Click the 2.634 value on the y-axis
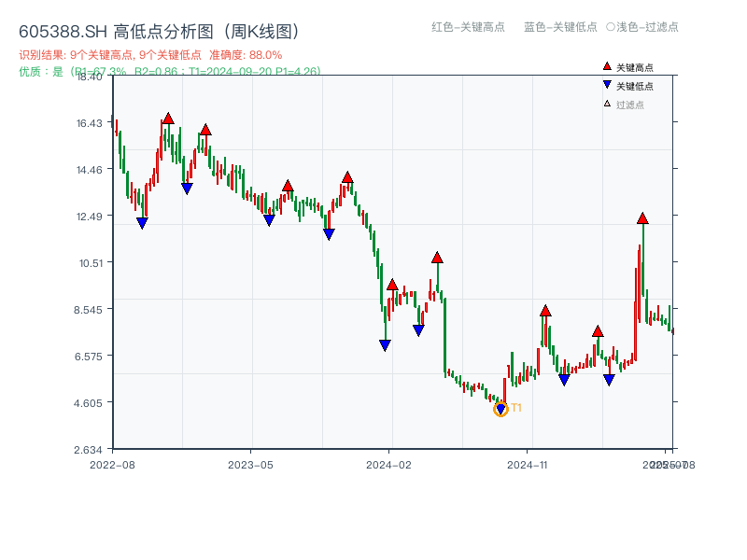The image size is (747, 560). pos(87,447)
